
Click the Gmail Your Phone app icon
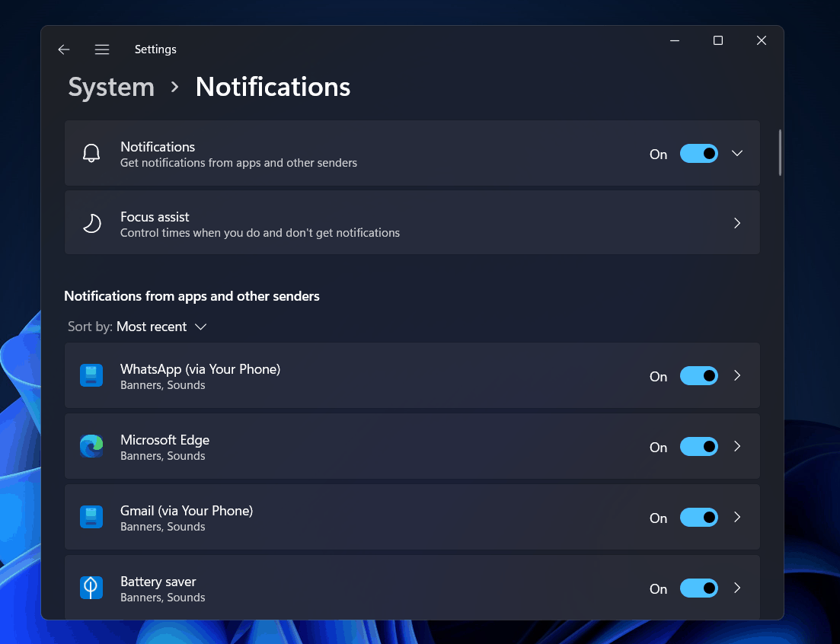91,517
